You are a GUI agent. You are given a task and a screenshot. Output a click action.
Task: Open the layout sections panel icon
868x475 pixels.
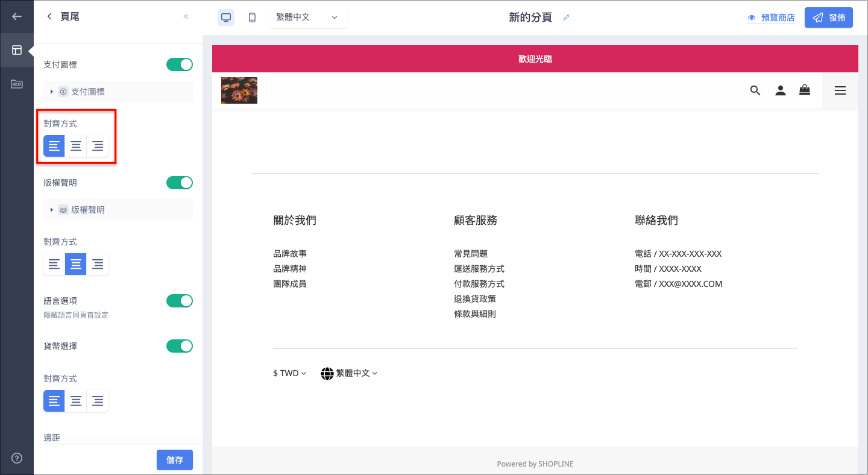coord(17,50)
